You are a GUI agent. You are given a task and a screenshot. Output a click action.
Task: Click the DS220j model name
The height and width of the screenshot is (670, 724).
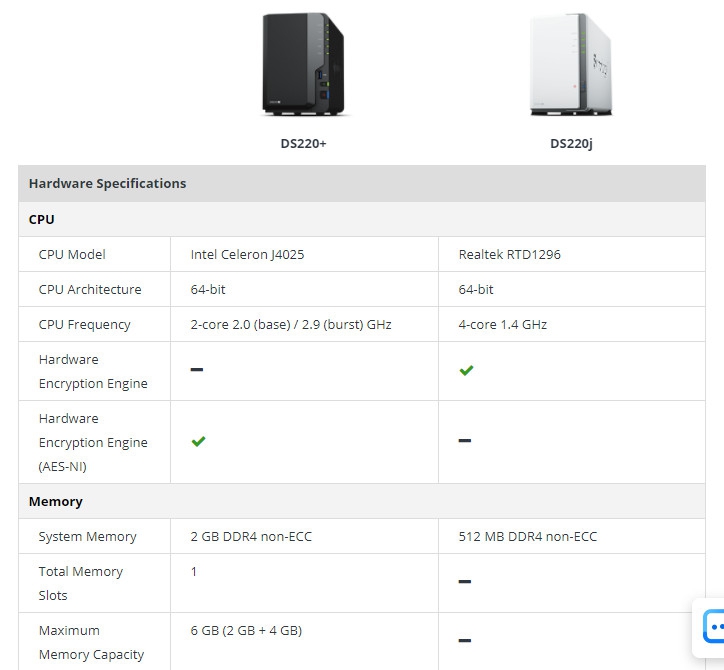point(571,144)
